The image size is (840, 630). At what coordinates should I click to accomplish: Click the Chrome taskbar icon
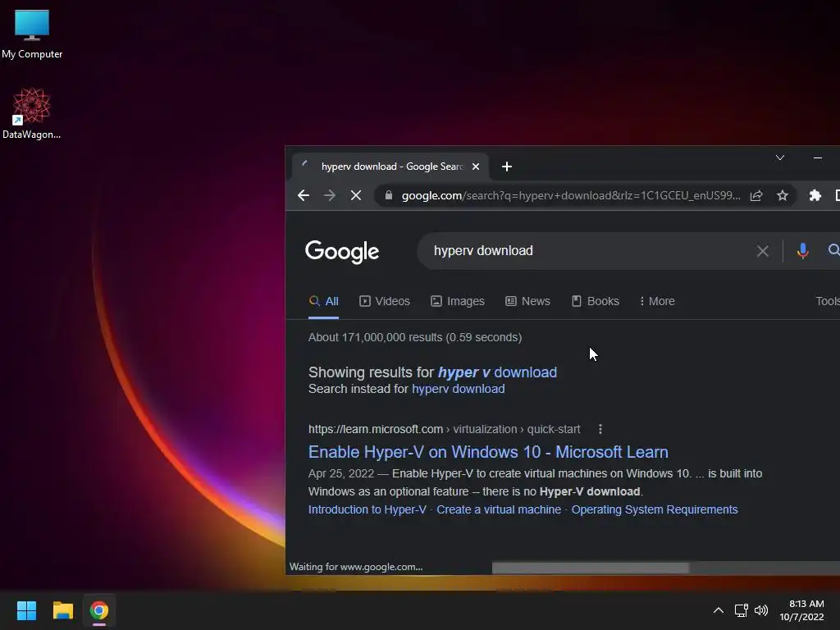pyautogui.click(x=99, y=610)
